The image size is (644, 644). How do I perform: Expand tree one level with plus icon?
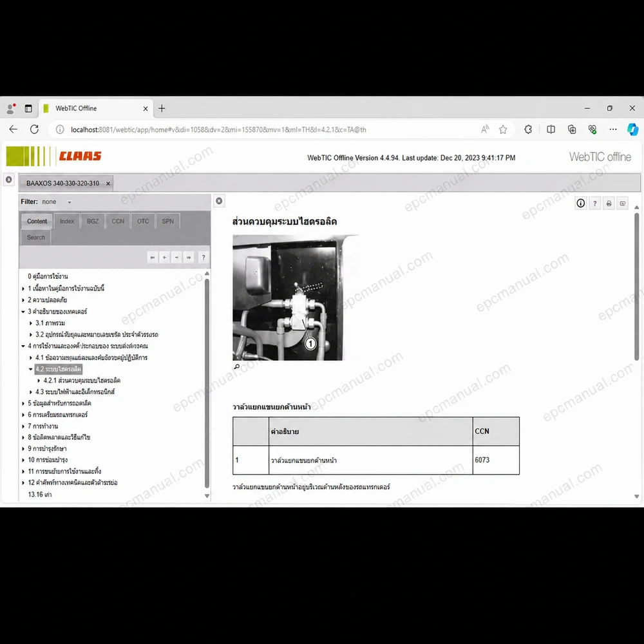click(x=164, y=258)
